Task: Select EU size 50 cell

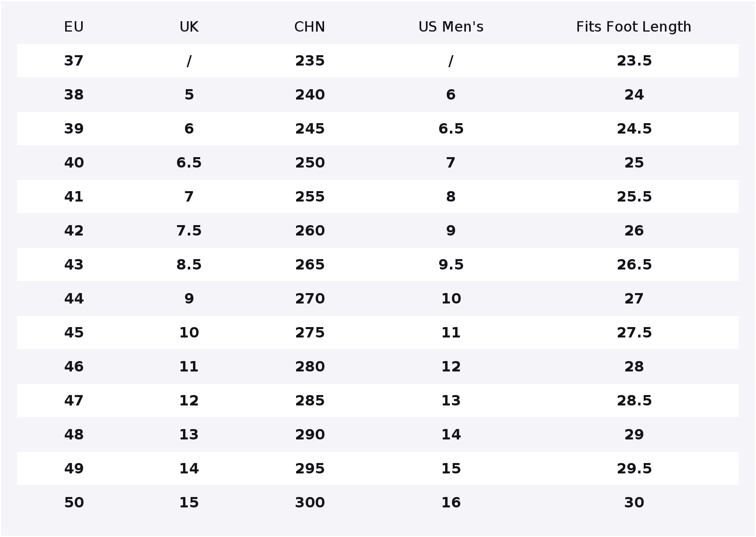Action: tap(74, 503)
